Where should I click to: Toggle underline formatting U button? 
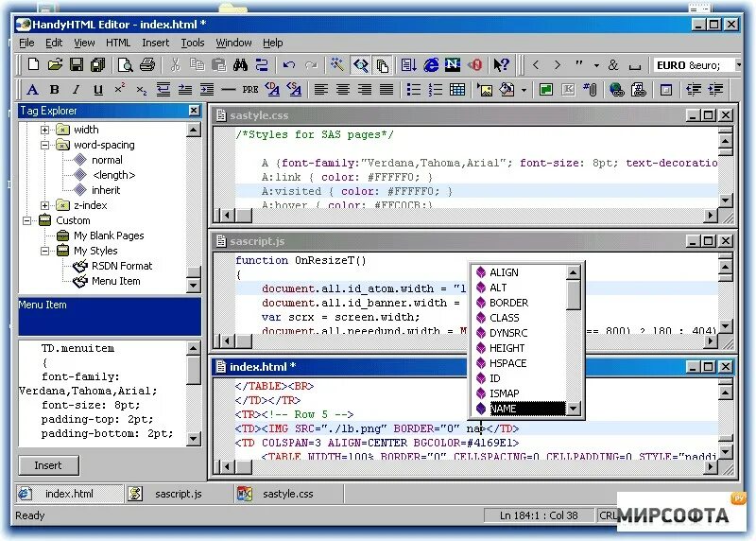(98, 89)
